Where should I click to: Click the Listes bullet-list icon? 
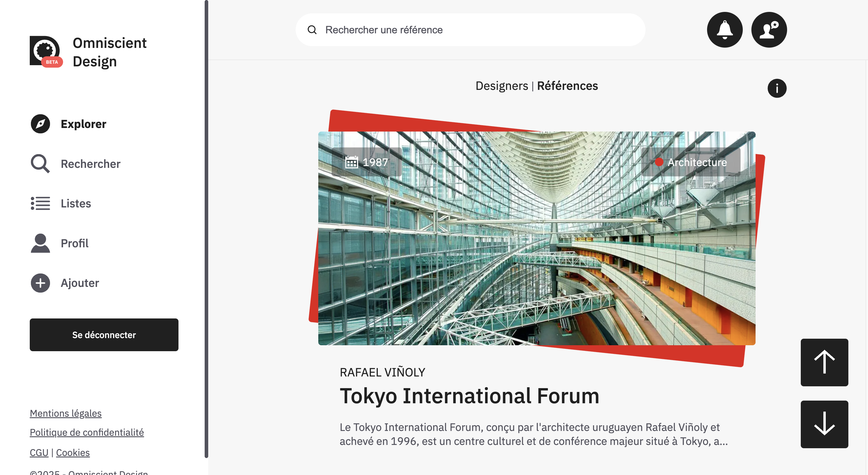point(40,203)
